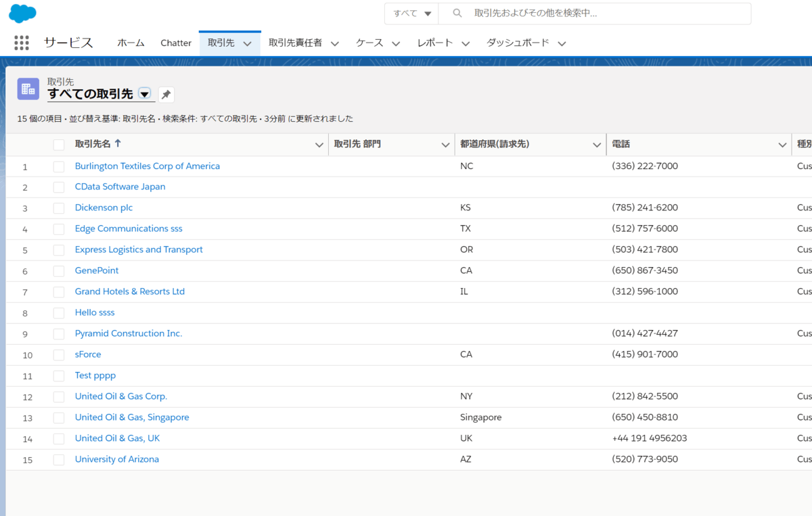Image resolution: width=812 pixels, height=516 pixels.
Task: Open 電話 column header dropdown menu
Action: coord(782,145)
